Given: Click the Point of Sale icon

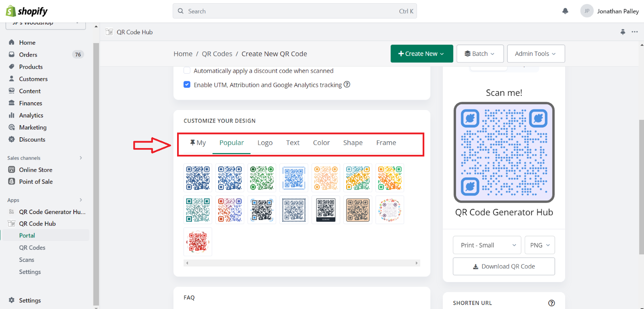Looking at the screenshot, I should tap(12, 181).
